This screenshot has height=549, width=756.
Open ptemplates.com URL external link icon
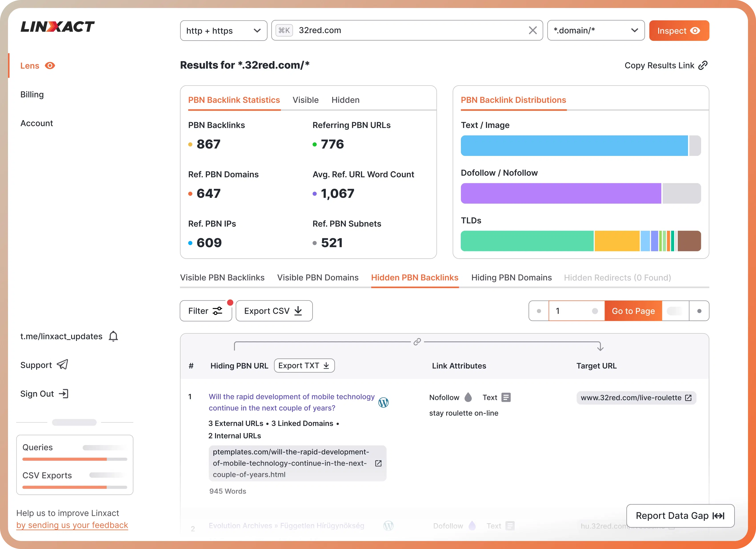(x=378, y=463)
